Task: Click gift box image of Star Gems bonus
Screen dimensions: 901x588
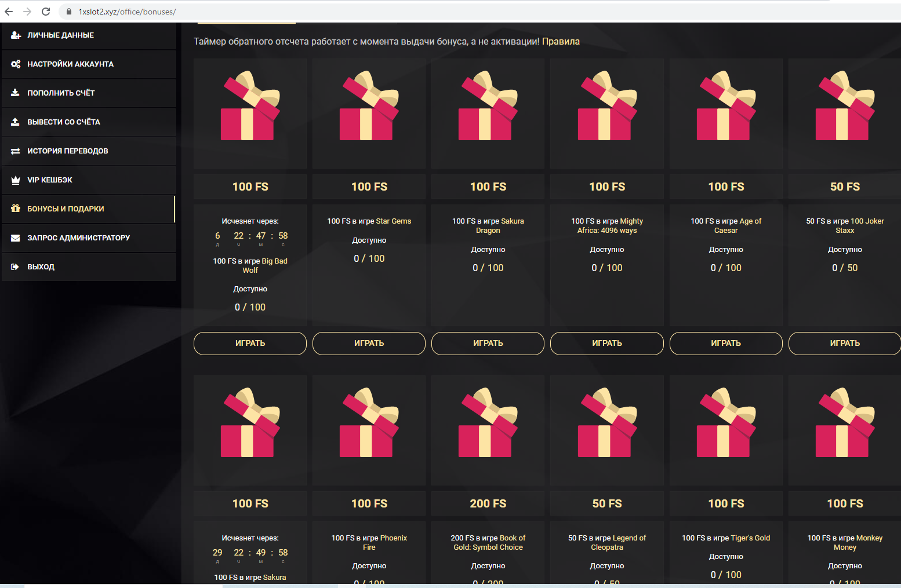Action: click(369, 105)
